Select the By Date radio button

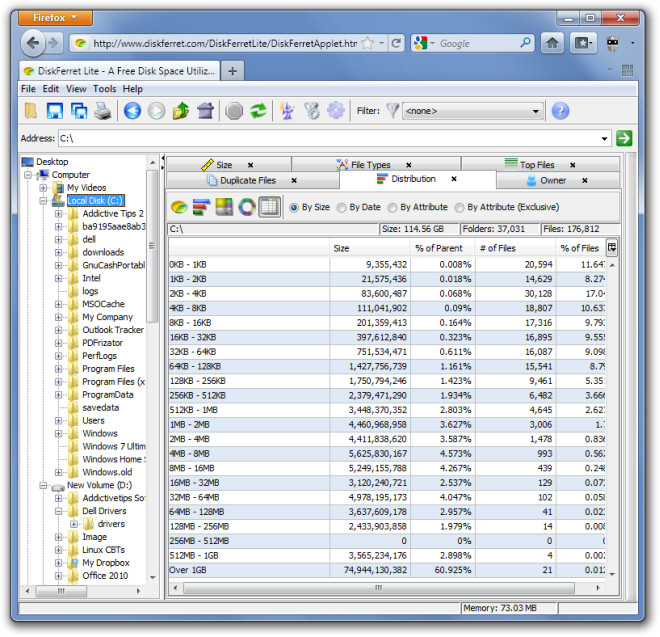tap(342, 208)
